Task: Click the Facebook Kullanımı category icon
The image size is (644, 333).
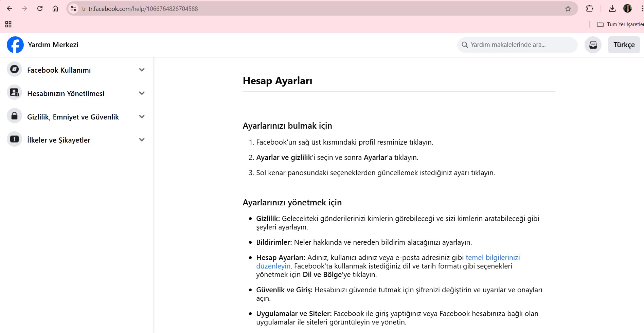Action: pyautogui.click(x=14, y=69)
